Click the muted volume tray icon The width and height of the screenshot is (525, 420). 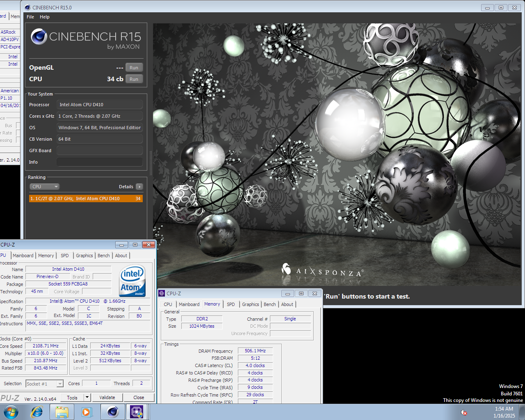(464, 412)
